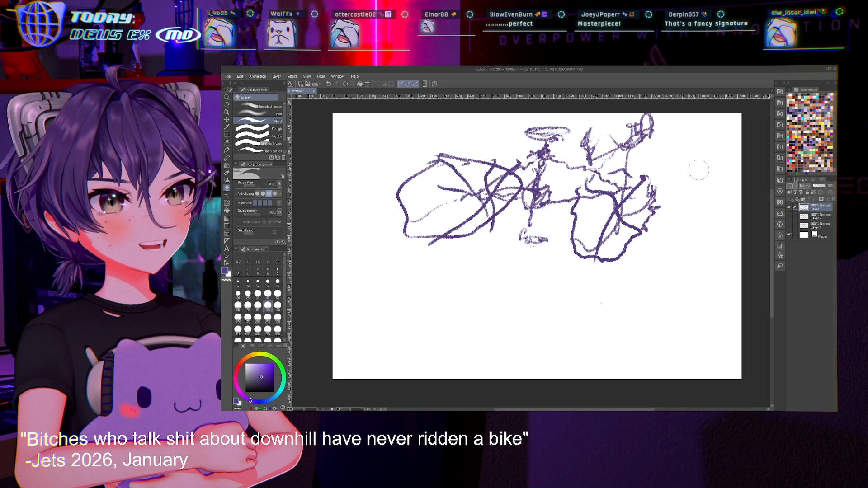
Task: Hide the Paper layer
Action: (789, 235)
